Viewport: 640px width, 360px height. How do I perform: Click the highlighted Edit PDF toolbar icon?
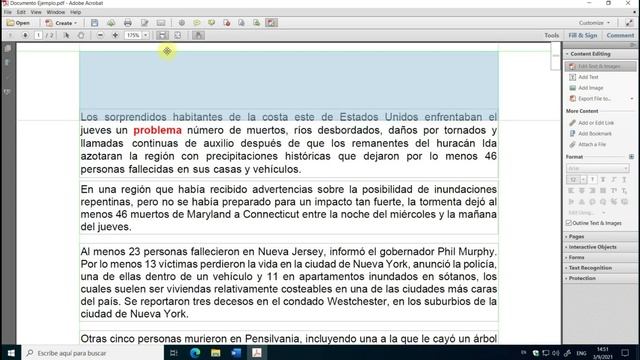click(271, 23)
